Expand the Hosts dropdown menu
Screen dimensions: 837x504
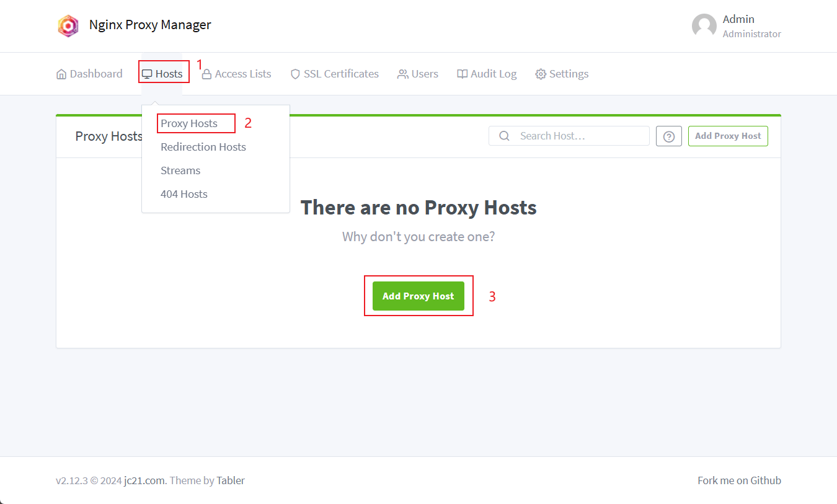click(162, 74)
